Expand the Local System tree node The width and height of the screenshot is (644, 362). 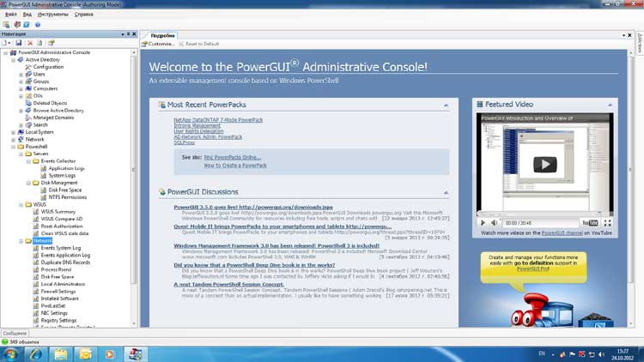click(x=13, y=132)
